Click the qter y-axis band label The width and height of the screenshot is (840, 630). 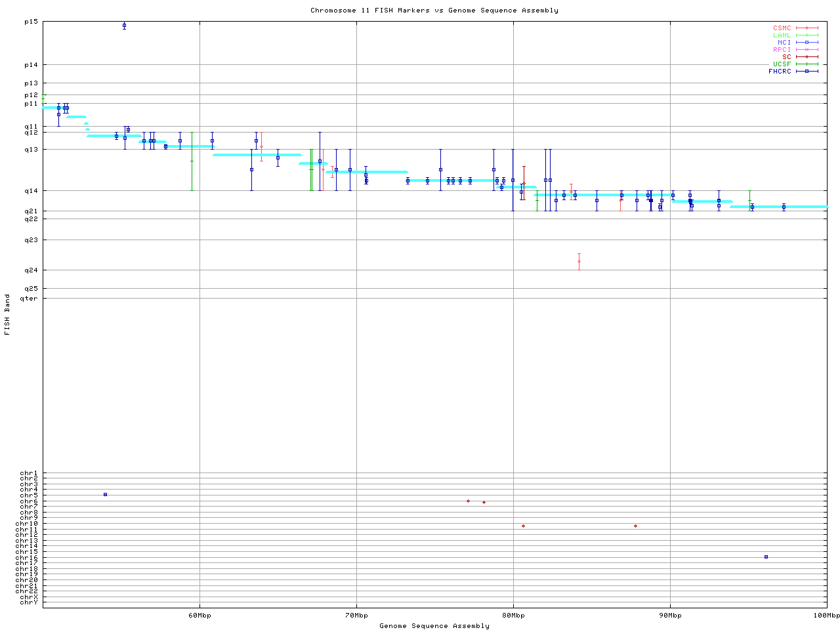(x=31, y=299)
